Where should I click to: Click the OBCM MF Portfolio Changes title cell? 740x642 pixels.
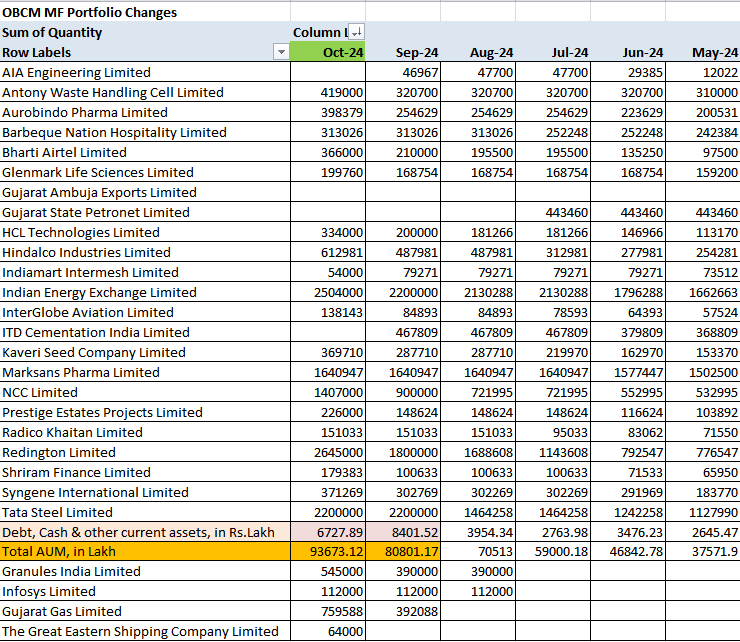point(89,12)
